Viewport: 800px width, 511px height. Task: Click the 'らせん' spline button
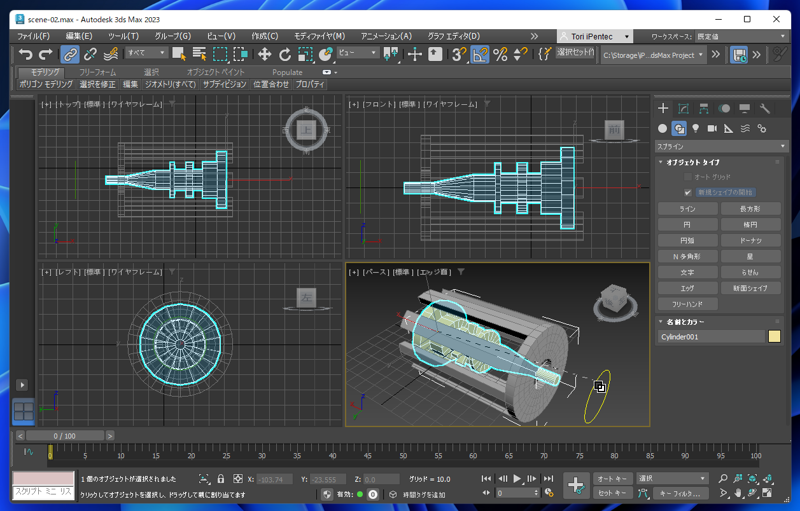click(x=751, y=272)
